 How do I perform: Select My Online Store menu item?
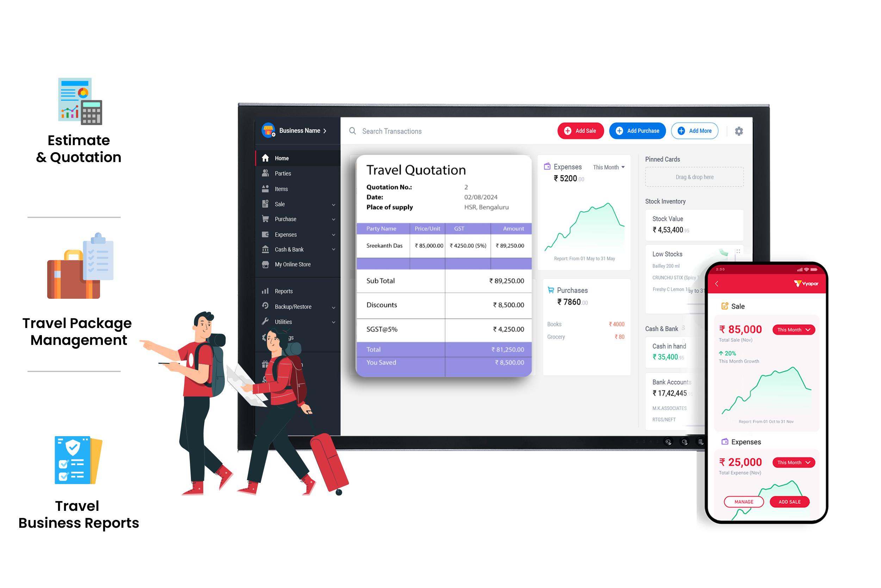[297, 265]
